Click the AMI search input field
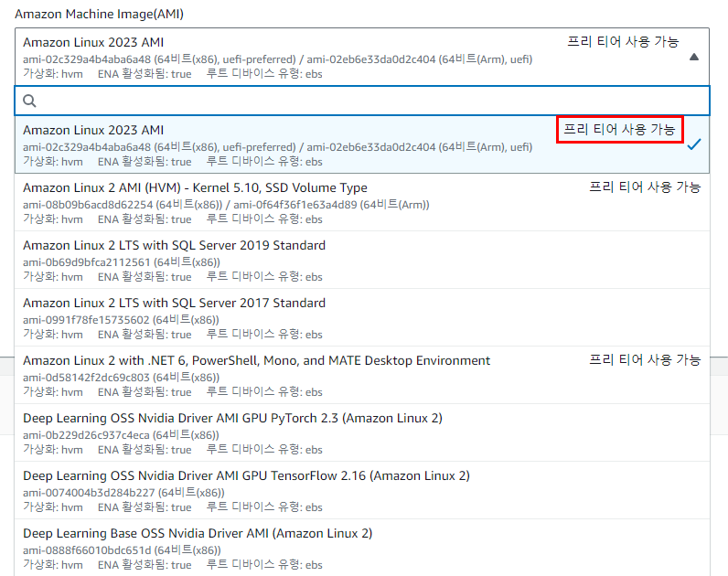The width and height of the screenshot is (728, 576). 362,101
